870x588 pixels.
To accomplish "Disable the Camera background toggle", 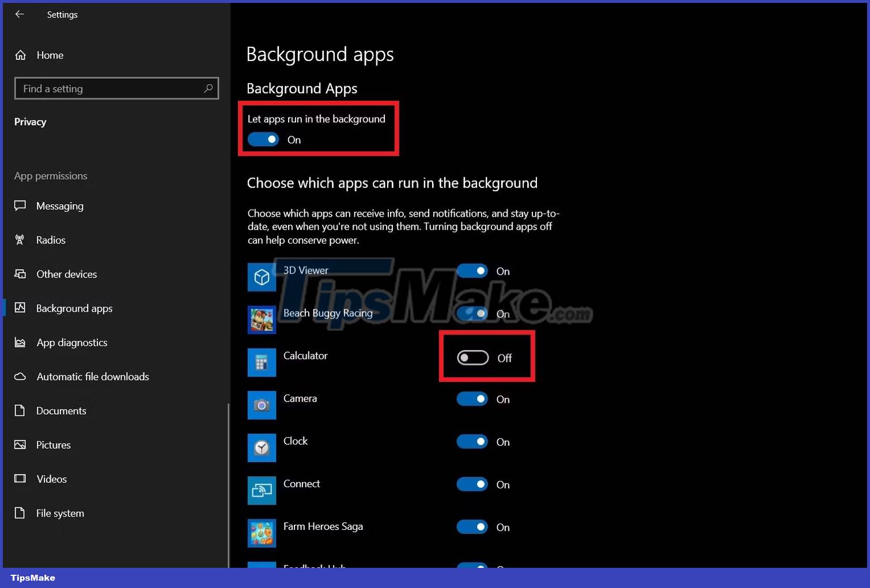I will tap(472, 399).
